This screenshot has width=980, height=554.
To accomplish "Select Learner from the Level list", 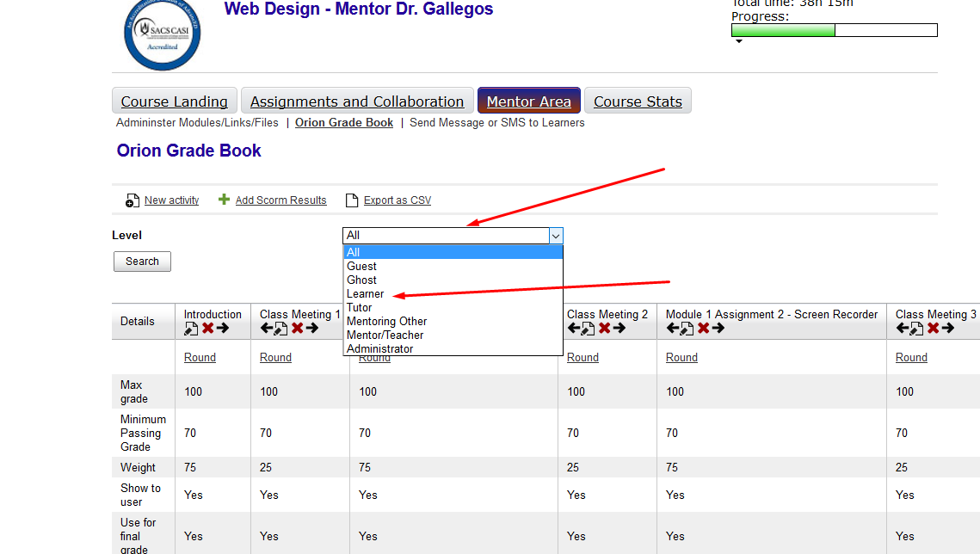I will click(x=366, y=294).
